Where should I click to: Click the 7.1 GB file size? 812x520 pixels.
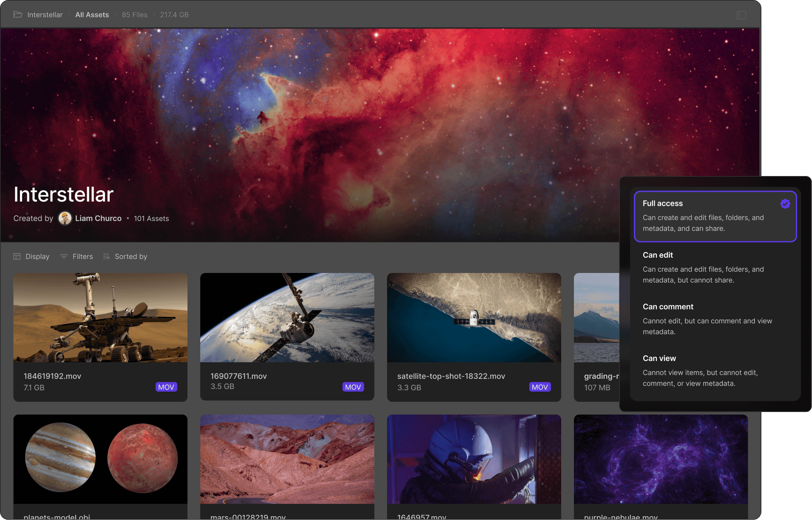(x=34, y=387)
